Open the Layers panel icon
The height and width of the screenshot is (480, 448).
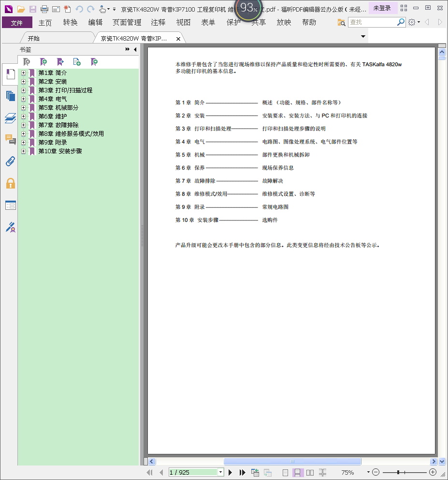[11, 118]
